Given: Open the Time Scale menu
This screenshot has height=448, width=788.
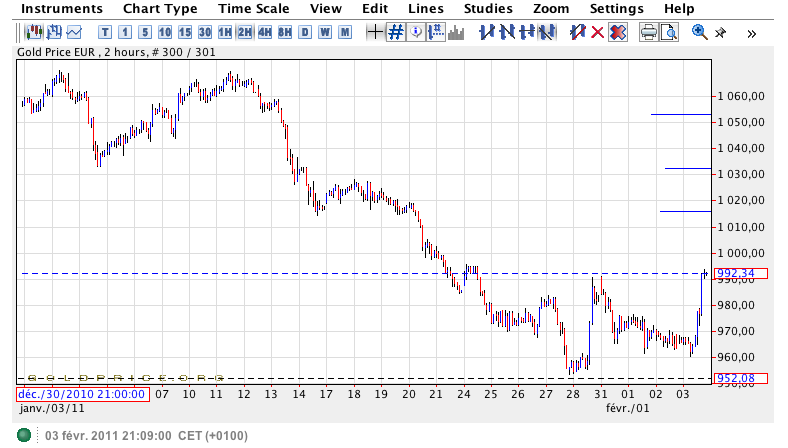Looking at the screenshot, I should tap(254, 9).
